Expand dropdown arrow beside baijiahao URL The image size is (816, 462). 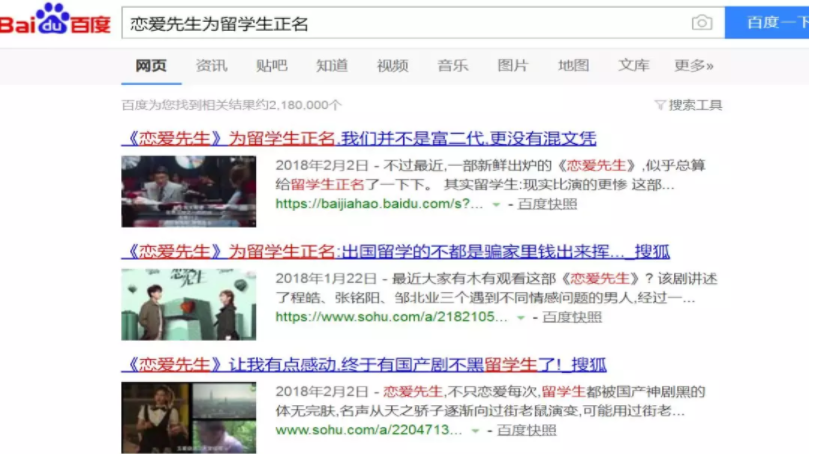tap(496, 205)
